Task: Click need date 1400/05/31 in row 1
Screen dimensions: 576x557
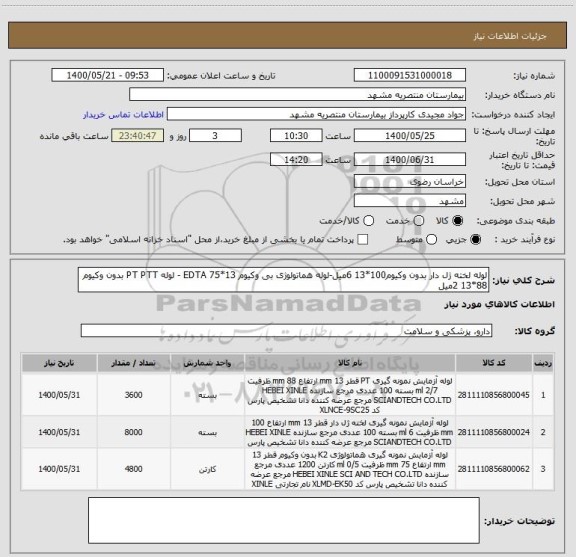Action: 59,395
